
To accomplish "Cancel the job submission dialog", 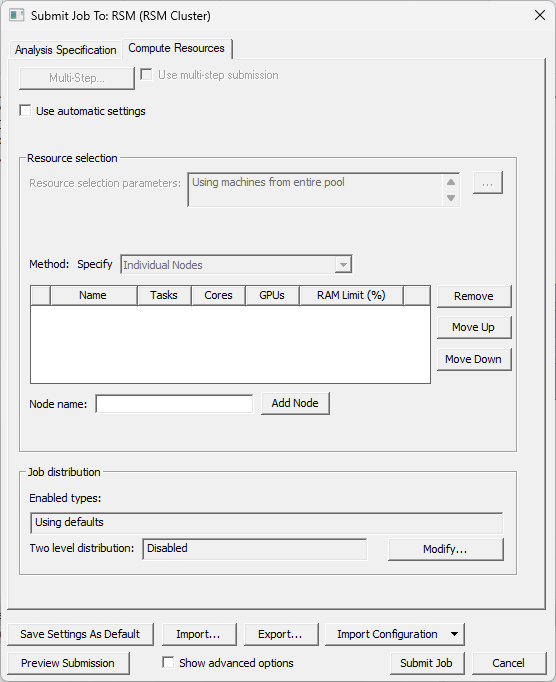I will point(509,663).
